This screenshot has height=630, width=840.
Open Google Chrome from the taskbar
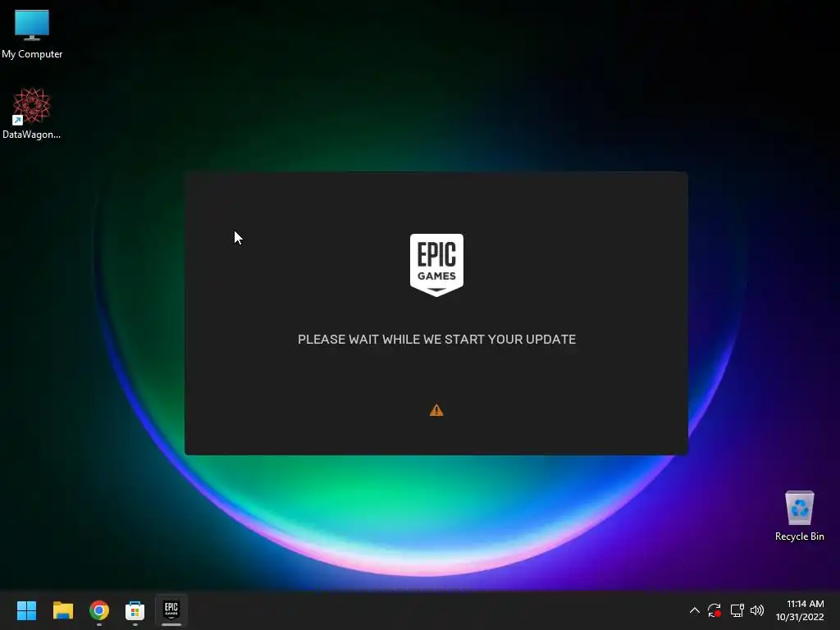99,610
